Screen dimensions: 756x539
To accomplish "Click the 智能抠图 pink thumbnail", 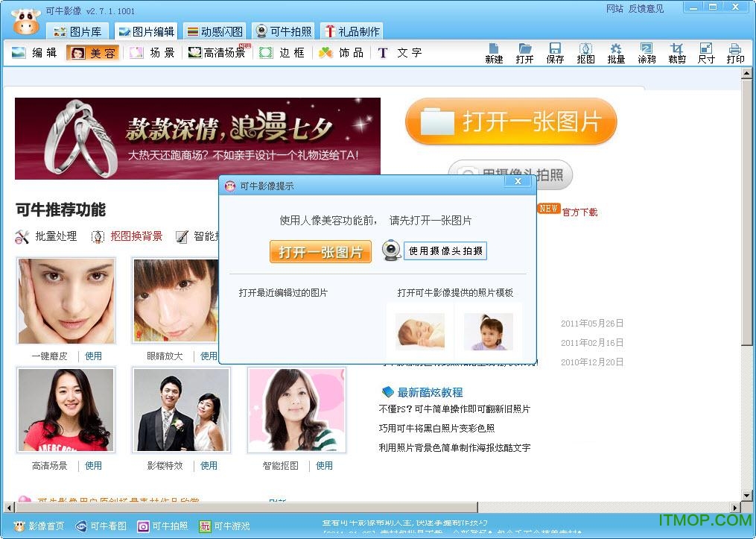I will coord(296,410).
